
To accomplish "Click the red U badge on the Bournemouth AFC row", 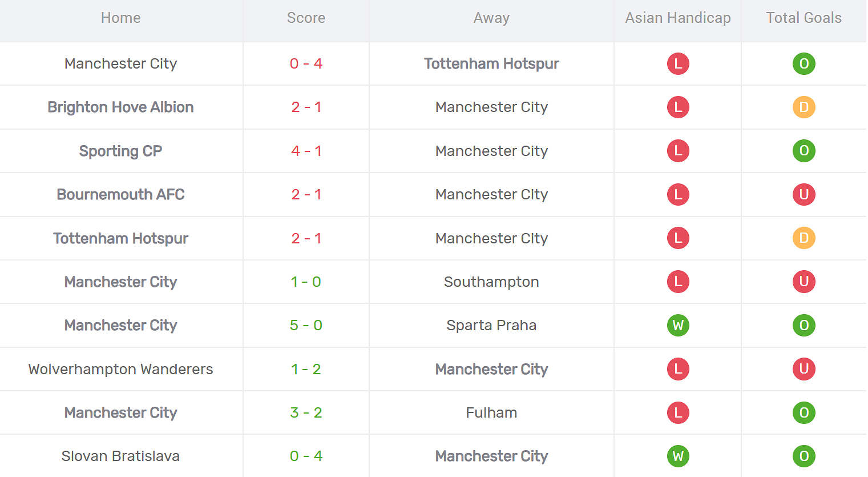I will [804, 194].
